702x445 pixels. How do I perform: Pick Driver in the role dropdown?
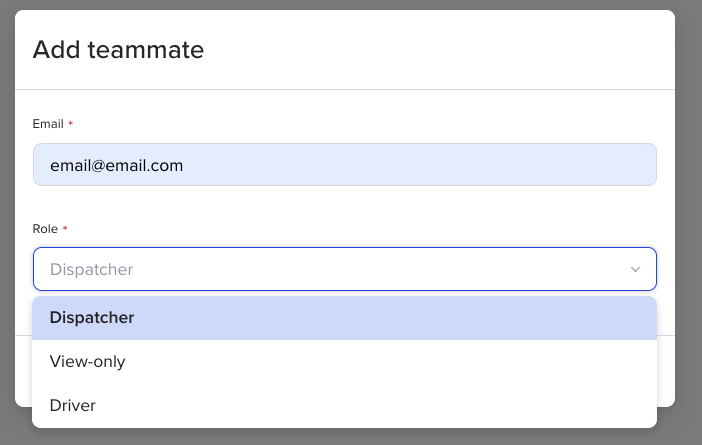[x=73, y=405]
